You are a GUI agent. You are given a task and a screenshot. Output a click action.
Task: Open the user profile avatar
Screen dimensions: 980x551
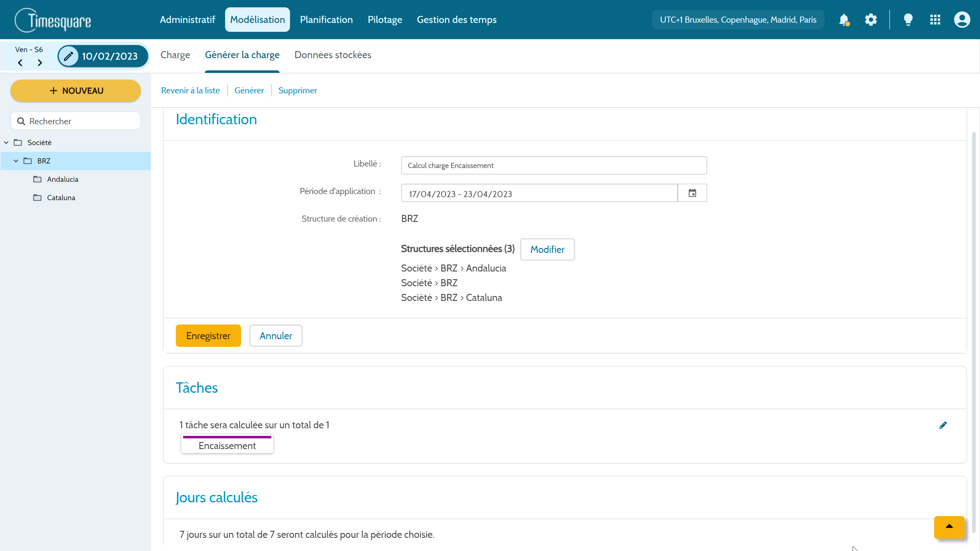tap(962, 19)
